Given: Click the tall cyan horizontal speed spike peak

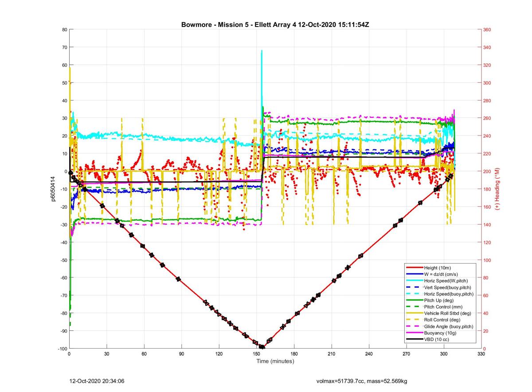Looking at the screenshot, I should pyautogui.click(x=262, y=51).
